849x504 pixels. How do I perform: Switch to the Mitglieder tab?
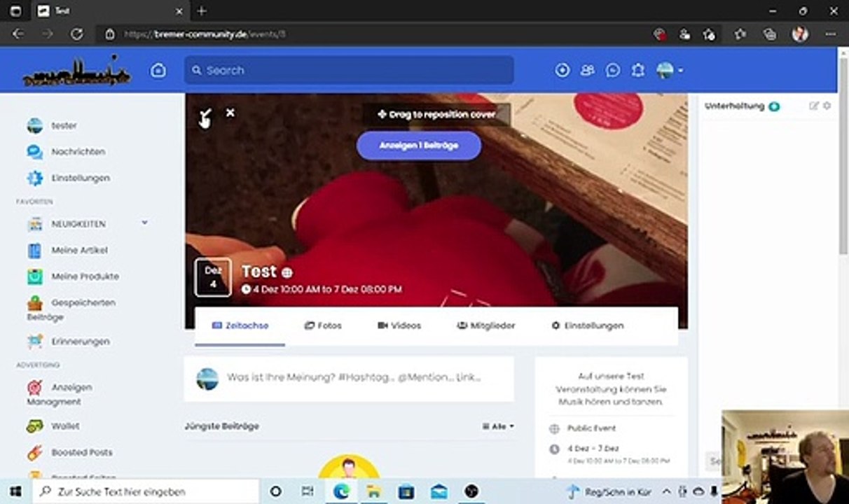(x=486, y=325)
